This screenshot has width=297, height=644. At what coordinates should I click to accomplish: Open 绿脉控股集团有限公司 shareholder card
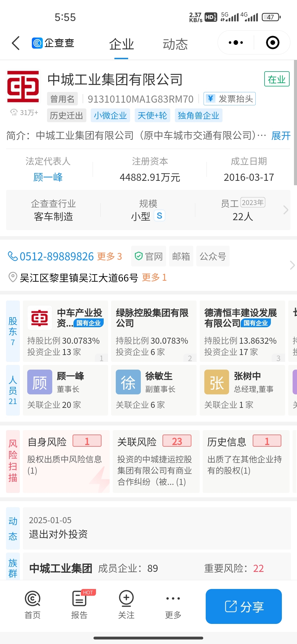[x=154, y=331]
